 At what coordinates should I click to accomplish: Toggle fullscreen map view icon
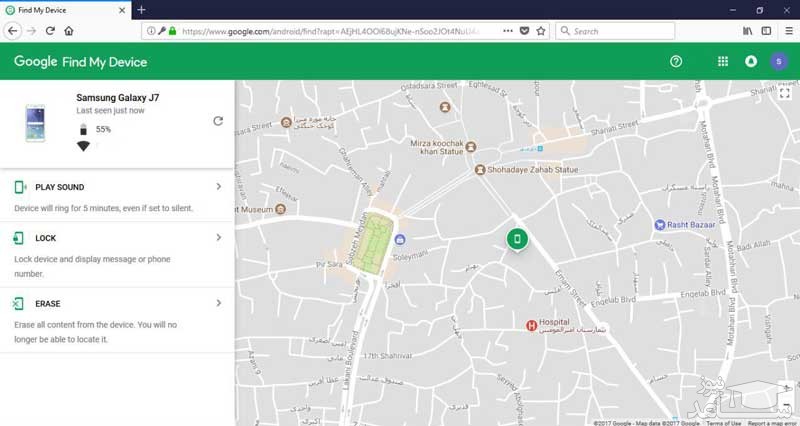[x=785, y=93]
